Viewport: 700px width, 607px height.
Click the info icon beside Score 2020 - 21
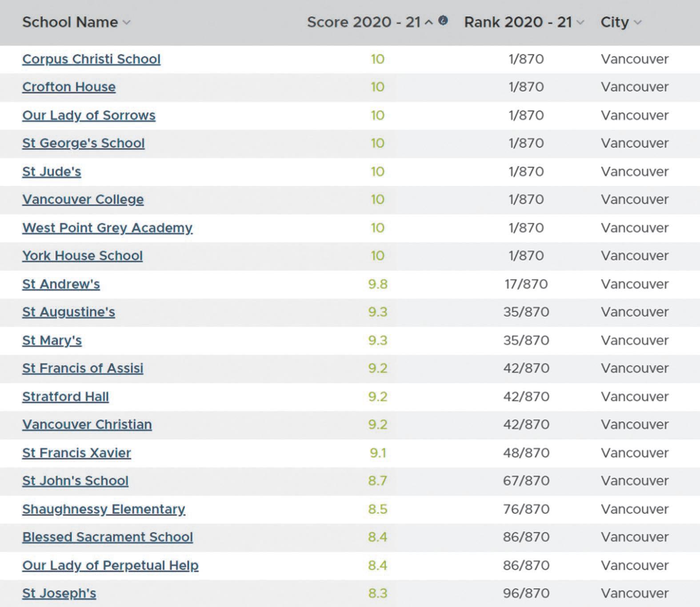point(443,20)
